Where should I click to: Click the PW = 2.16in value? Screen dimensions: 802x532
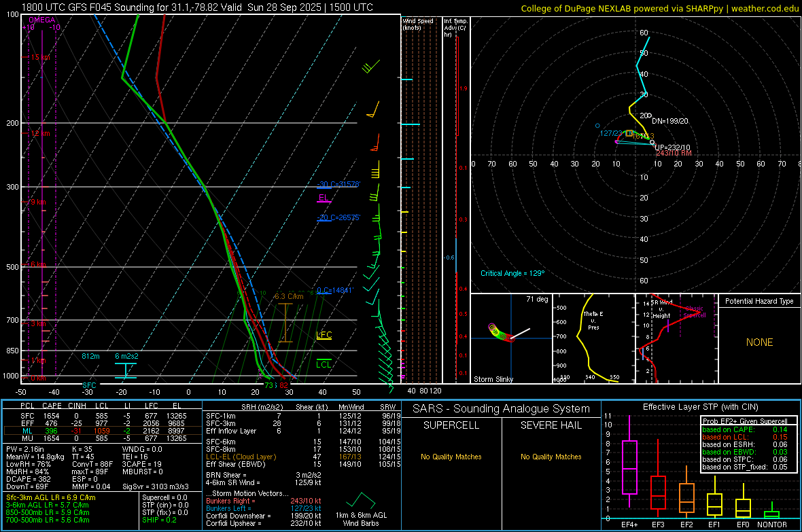[25, 449]
